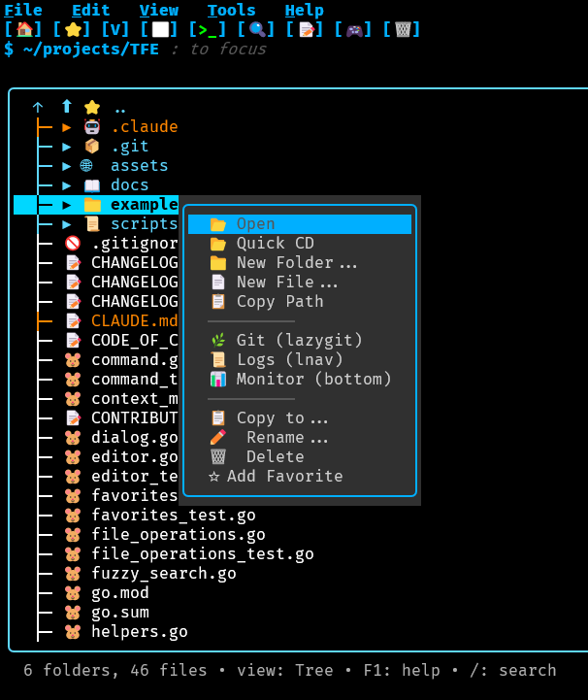Click '/: search' in the status bar
The height and width of the screenshot is (700, 588).
pos(513,670)
